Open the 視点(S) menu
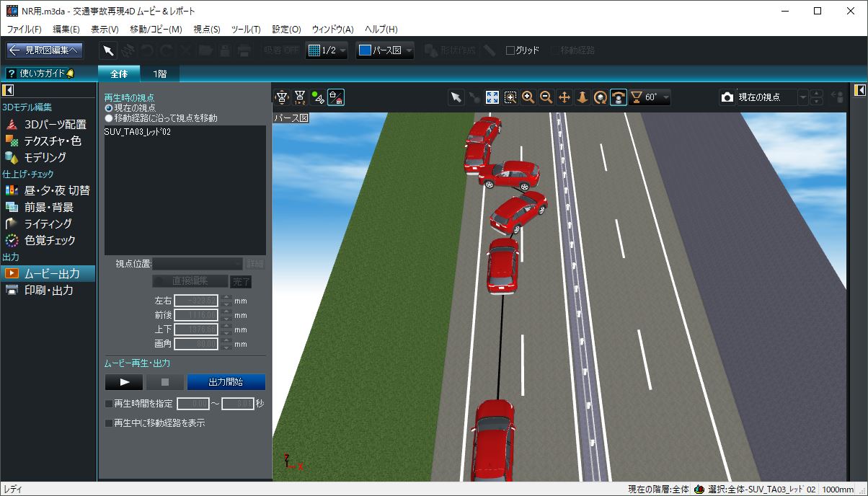The width and height of the screenshot is (868, 496). pos(207,29)
